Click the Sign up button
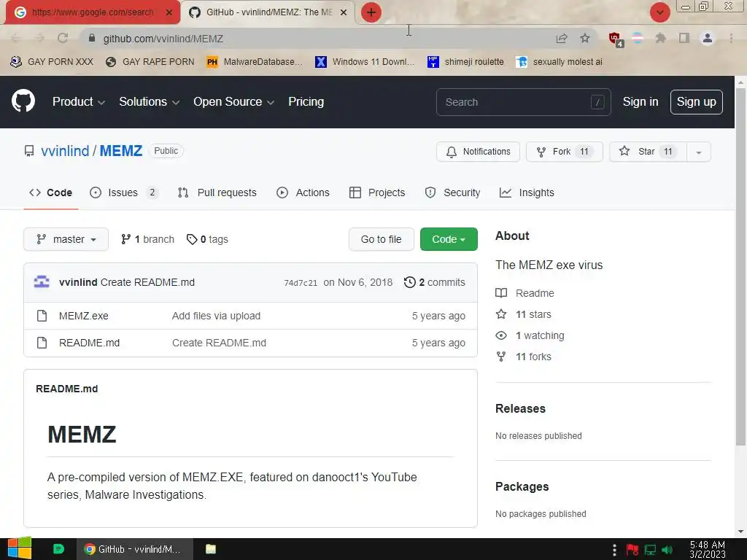 coord(697,102)
